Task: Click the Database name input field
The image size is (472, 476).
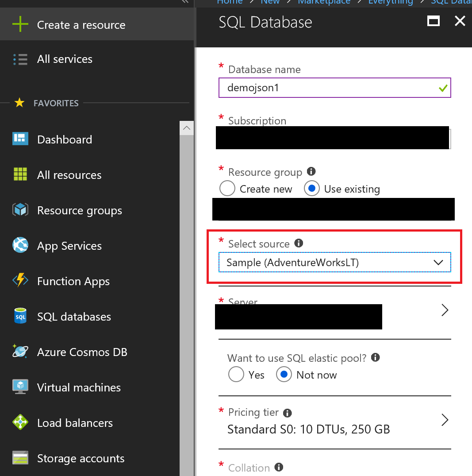Action: 334,88
